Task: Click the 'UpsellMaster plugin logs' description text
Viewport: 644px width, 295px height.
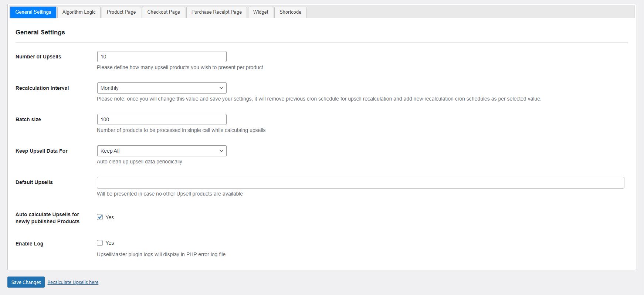Action: click(162, 254)
